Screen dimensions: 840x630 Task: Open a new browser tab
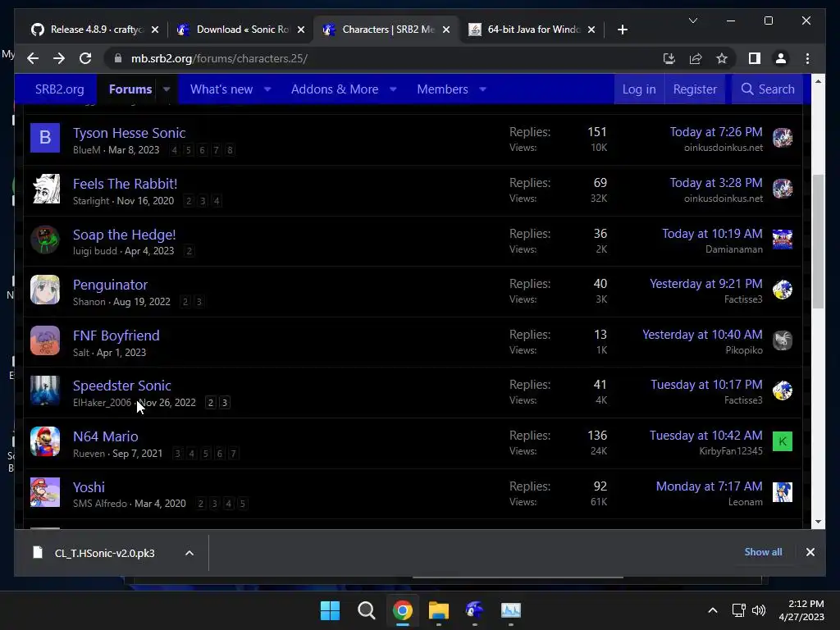click(622, 30)
